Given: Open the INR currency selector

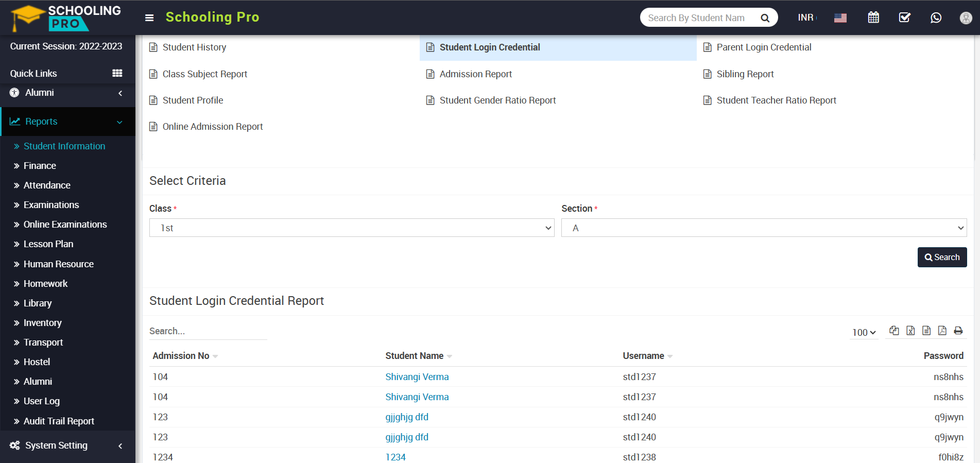Looking at the screenshot, I should pos(806,18).
